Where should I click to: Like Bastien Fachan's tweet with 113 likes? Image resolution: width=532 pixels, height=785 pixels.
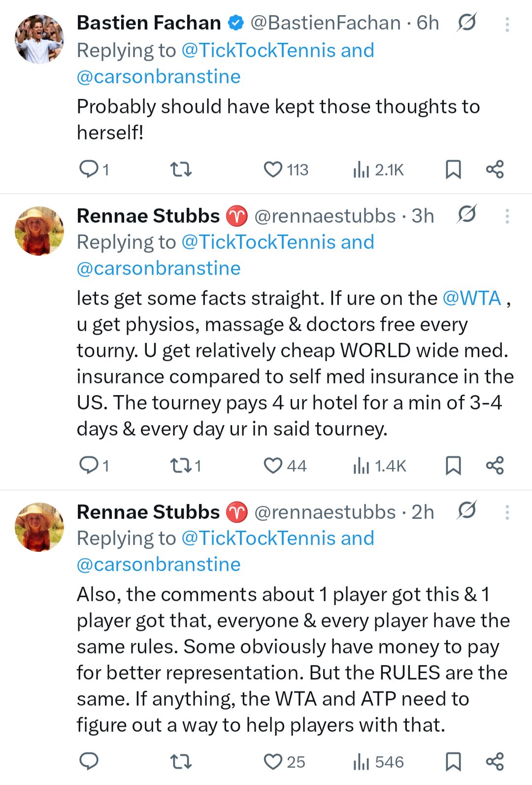(x=273, y=170)
